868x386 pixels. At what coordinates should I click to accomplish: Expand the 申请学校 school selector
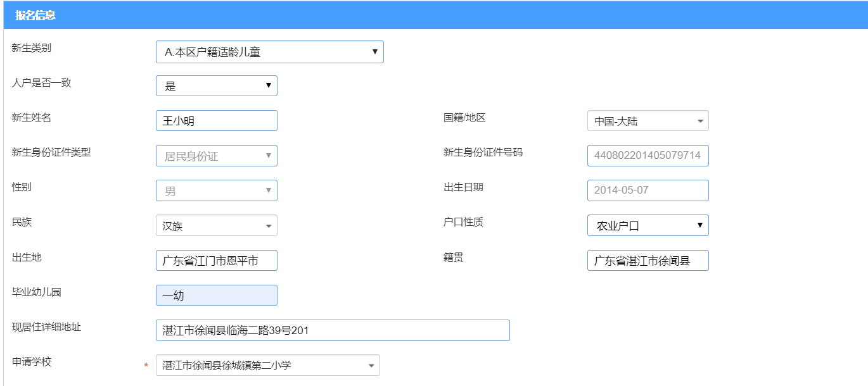click(x=267, y=365)
